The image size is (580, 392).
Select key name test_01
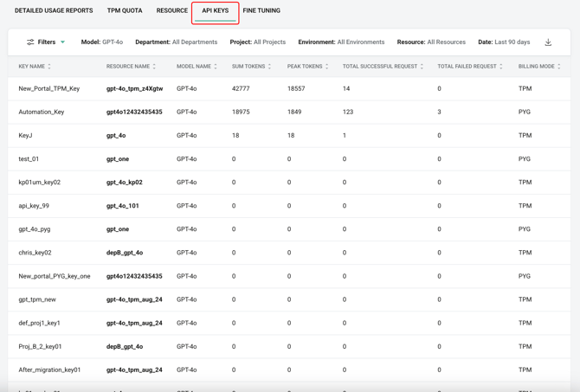coord(29,159)
